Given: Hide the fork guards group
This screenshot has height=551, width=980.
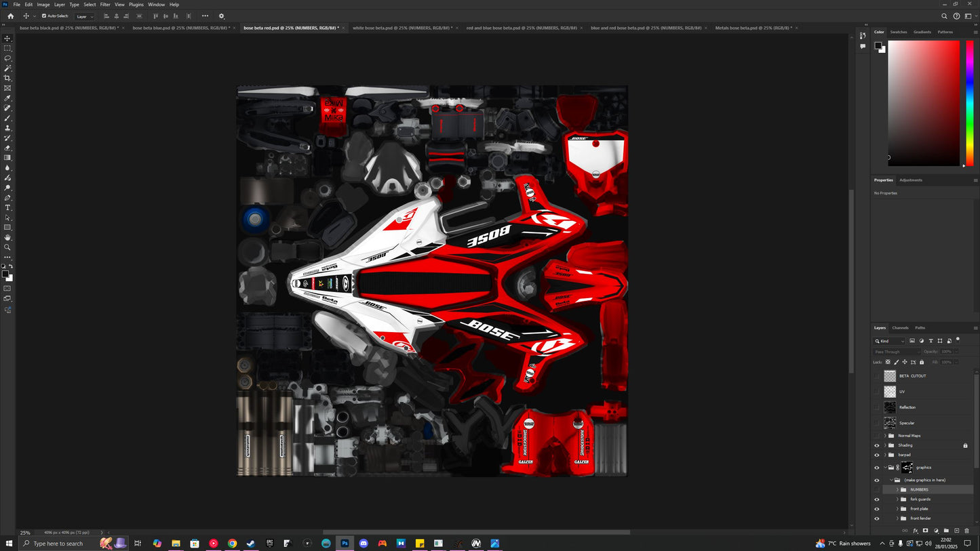Looking at the screenshot, I should (x=876, y=499).
